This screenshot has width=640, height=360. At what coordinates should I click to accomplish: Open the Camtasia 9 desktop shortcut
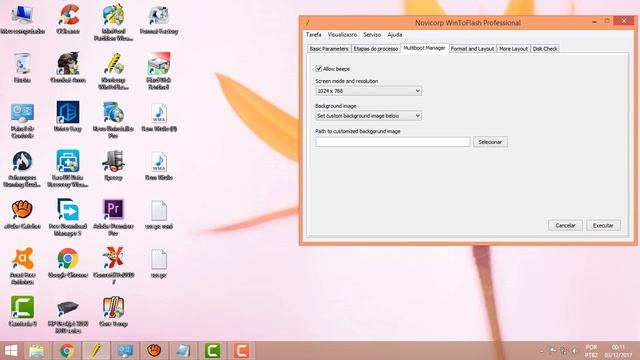(22, 311)
